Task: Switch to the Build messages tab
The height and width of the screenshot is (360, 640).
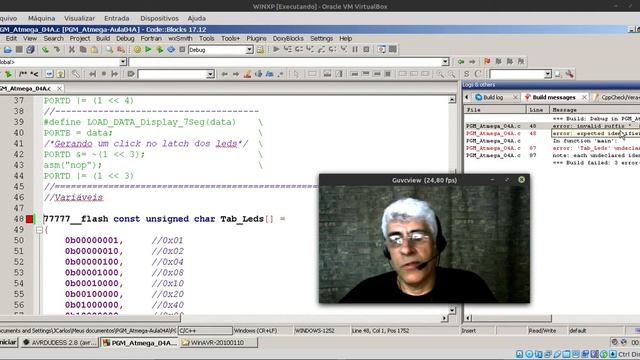Action: click(553, 98)
